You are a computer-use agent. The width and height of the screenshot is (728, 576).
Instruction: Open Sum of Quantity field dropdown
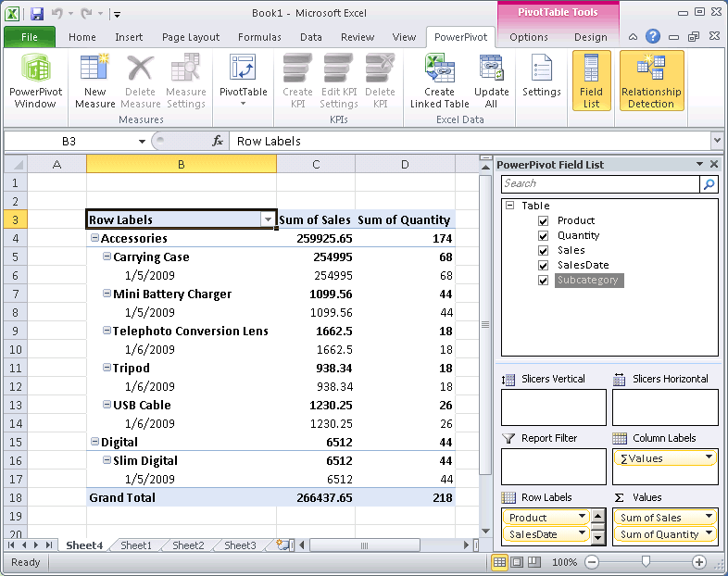click(x=709, y=532)
